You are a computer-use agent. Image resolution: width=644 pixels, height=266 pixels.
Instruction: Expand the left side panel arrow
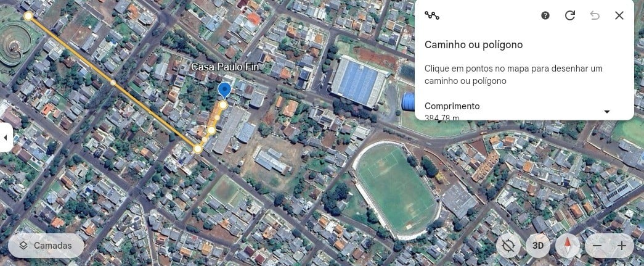[6, 137]
